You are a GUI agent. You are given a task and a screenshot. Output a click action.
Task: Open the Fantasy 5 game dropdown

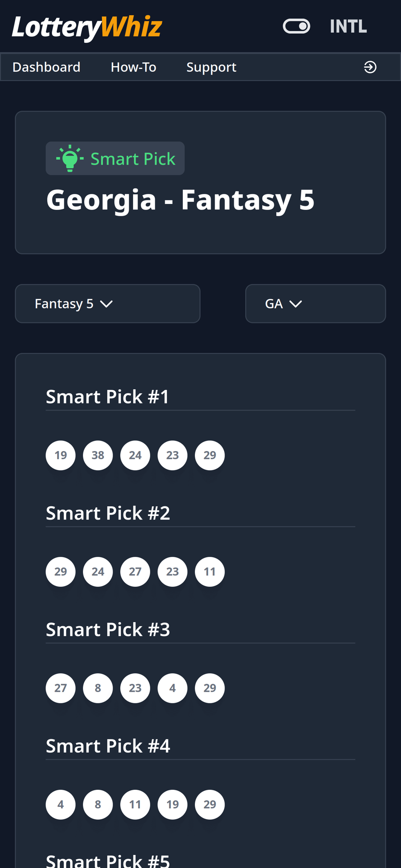pyautogui.click(x=107, y=304)
